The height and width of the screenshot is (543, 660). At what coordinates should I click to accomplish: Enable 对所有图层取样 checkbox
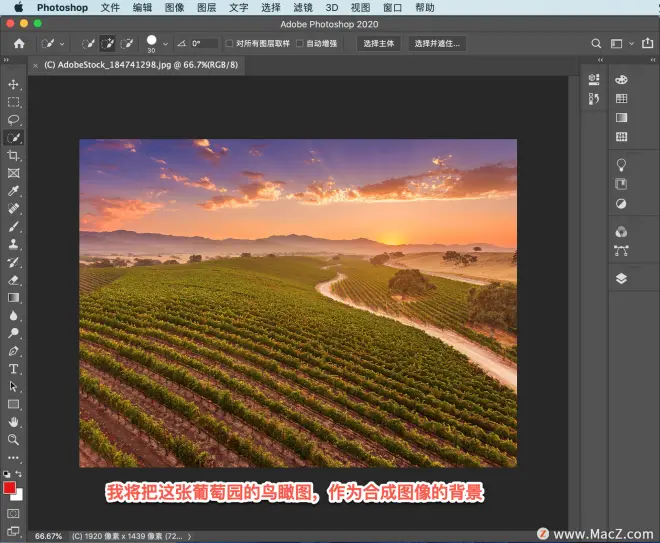pyautogui.click(x=229, y=43)
